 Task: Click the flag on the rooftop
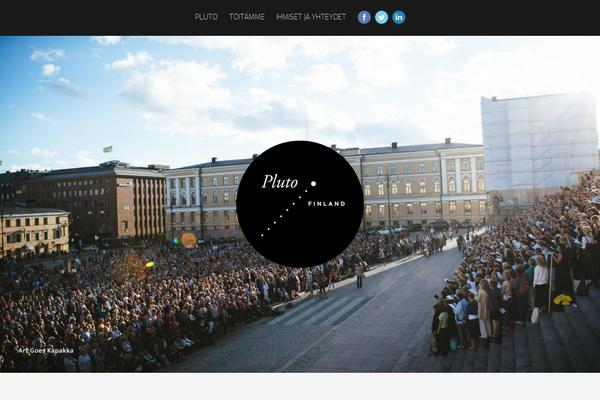108,149
